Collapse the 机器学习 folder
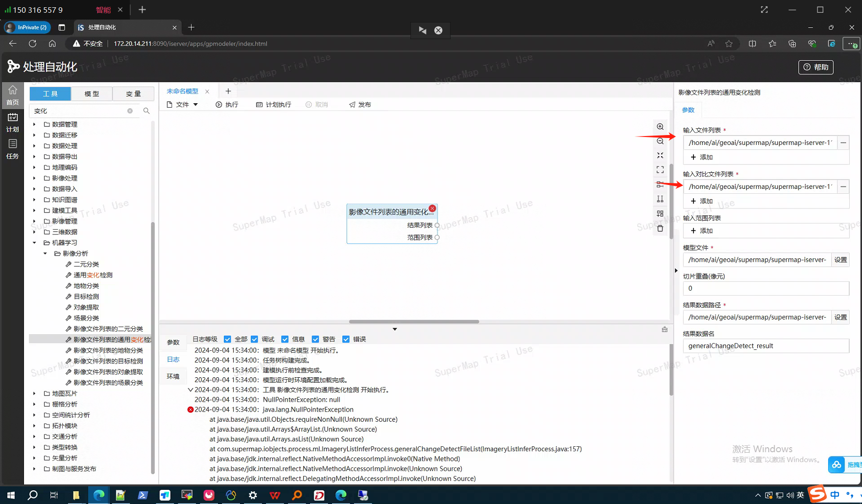Viewport: 862px width, 504px height. tap(34, 243)
